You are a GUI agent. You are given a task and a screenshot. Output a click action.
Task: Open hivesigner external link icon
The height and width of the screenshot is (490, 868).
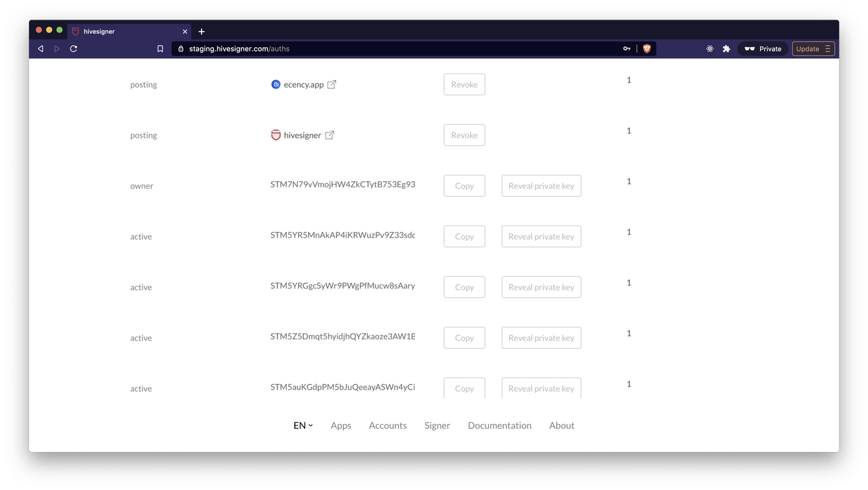330,135
